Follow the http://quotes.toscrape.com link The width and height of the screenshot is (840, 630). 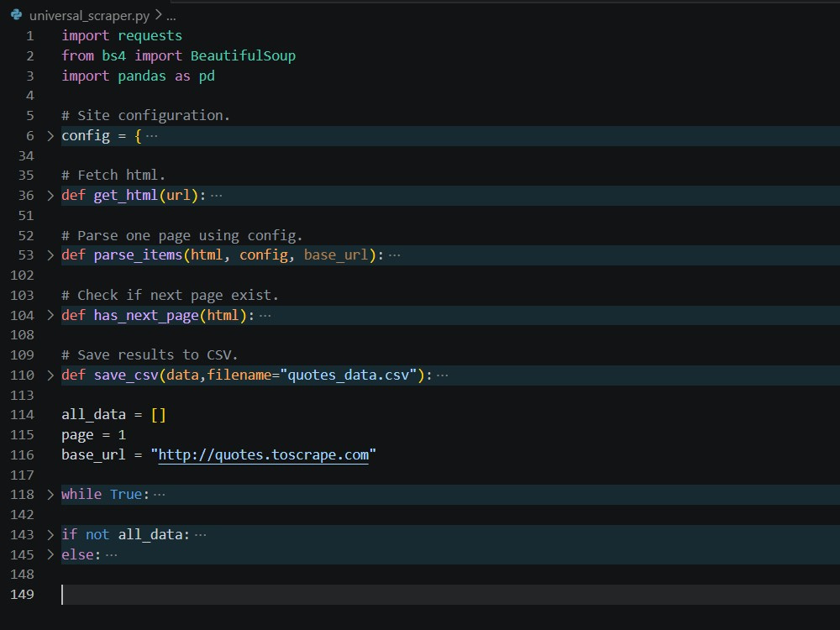[263, 454]
